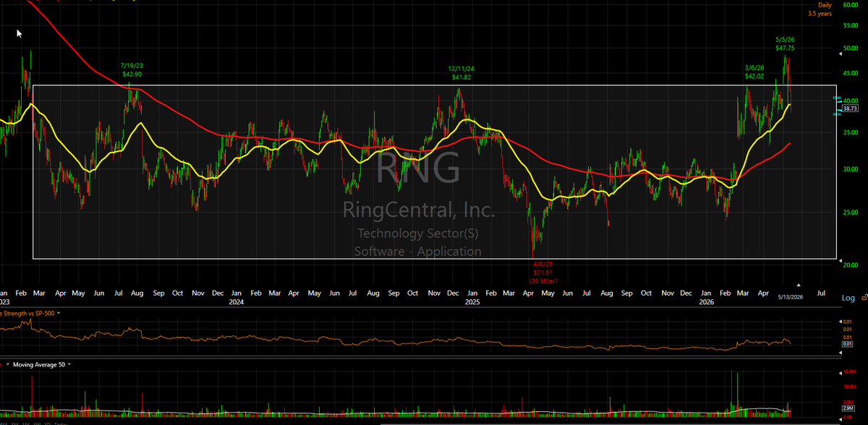Image resolution: width=868 pixels, height=425 pixels.
Task: Open the Strength vs SP-500 indicator dropdown
Action: coord(58,313)
